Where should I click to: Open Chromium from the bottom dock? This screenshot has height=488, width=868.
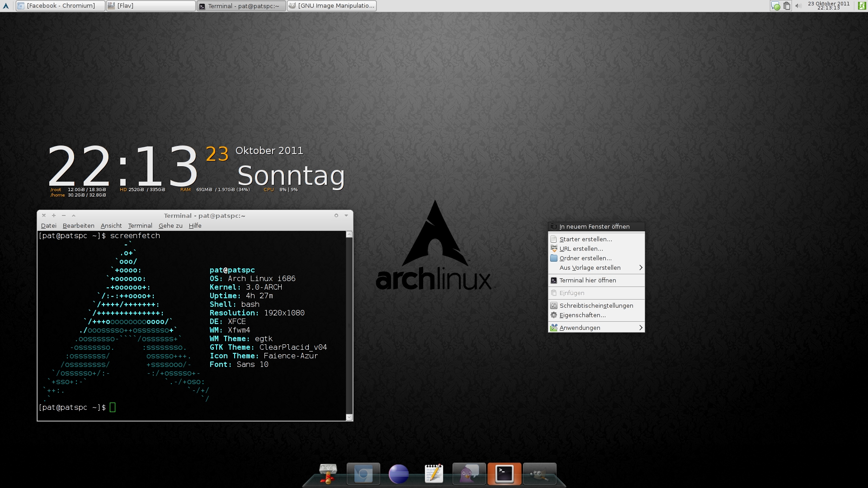coord(363,474)
